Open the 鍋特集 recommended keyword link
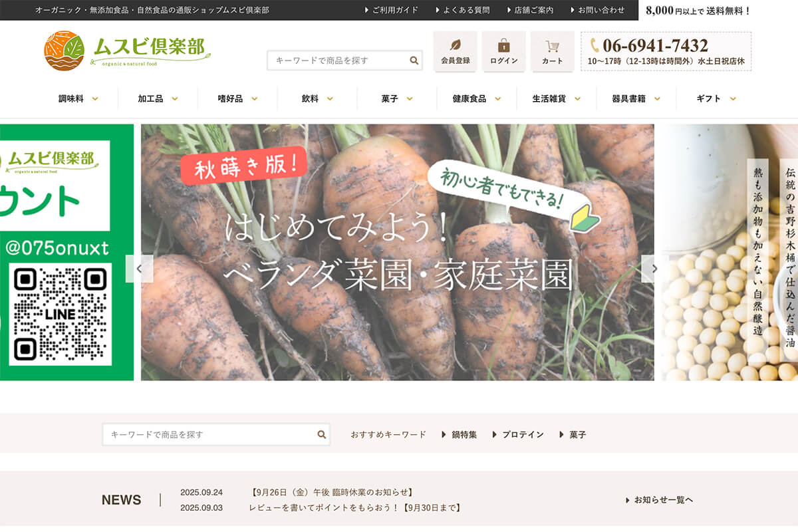This screenshot has width=798, height=532. [x=465, y=434]
